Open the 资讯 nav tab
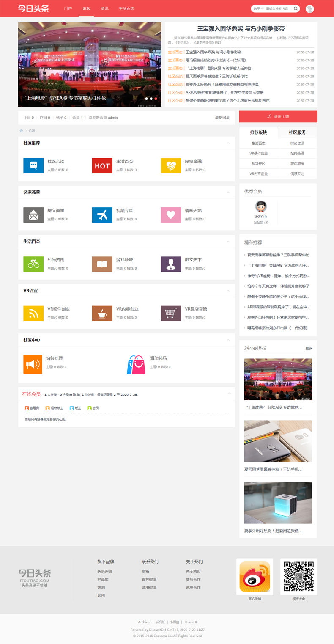 point(104,8)
